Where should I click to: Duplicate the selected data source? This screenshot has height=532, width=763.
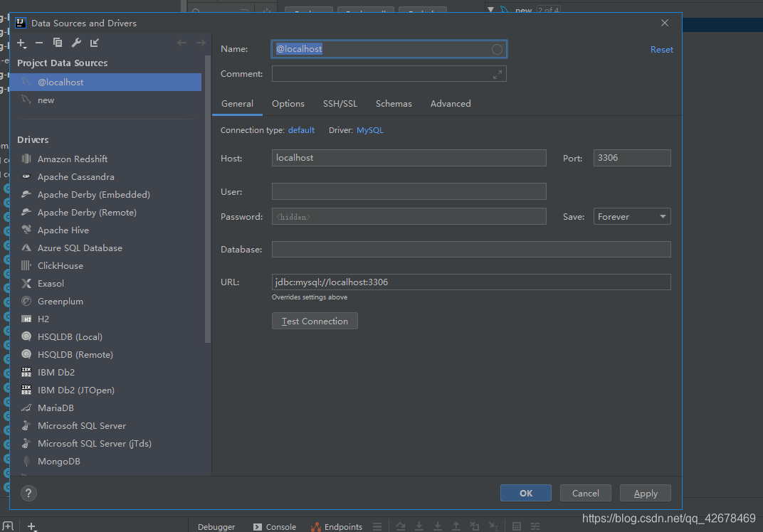58,43
